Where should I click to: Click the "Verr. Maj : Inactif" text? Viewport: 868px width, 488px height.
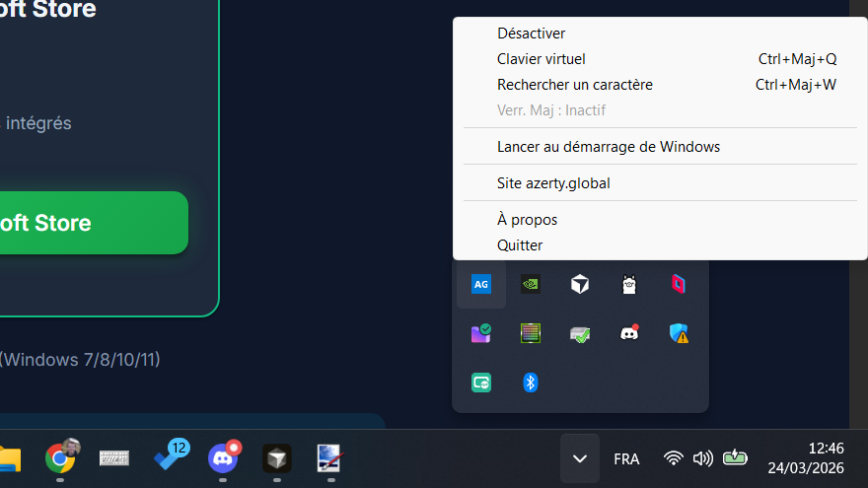[x=550, y=110]
